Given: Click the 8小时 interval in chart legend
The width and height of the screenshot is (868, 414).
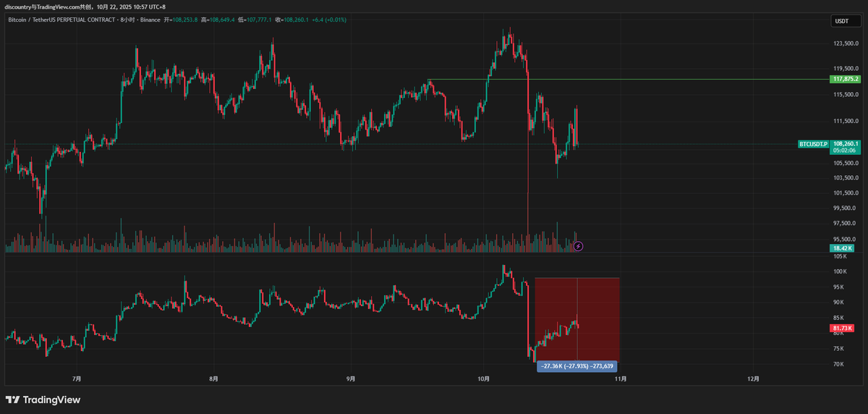Looking at the screenshot, I should tap(127, 20).
